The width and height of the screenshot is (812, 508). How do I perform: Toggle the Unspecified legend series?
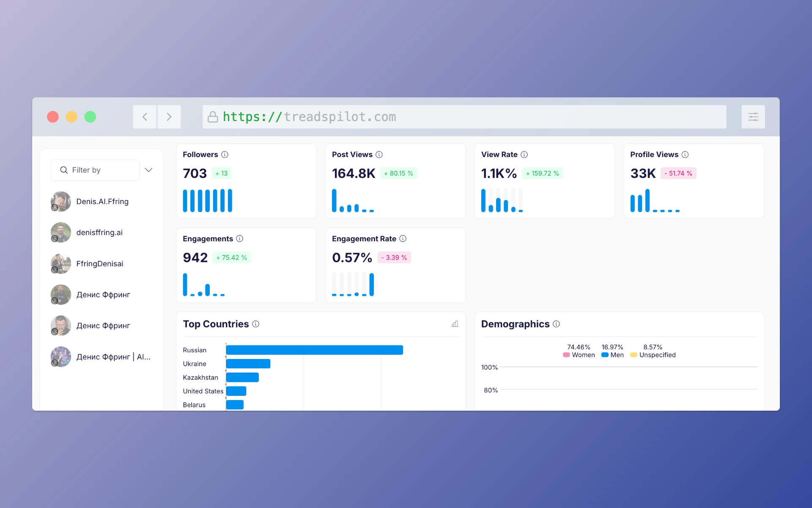[653, 355]
